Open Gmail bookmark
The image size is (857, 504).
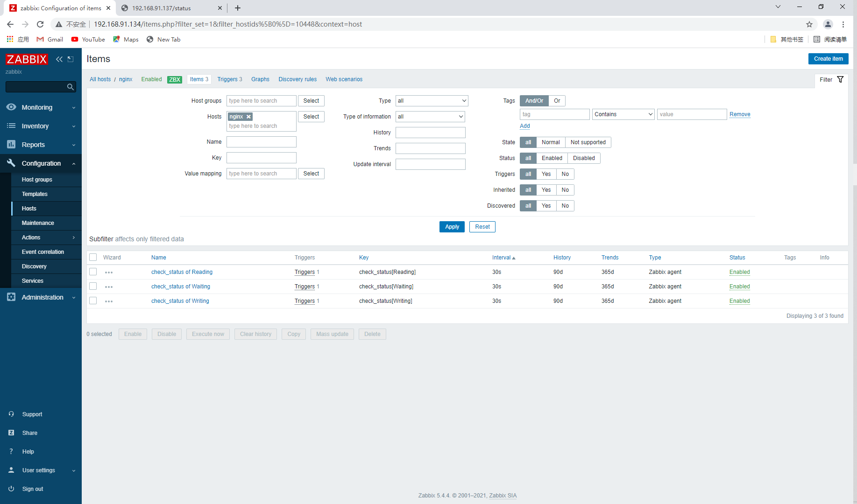tap(50, 39)
